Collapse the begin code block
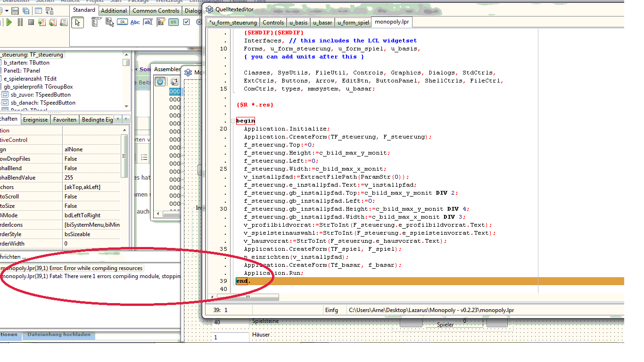Image resolution: width=644 pixels, height=362 pixels. click(233, 121)
